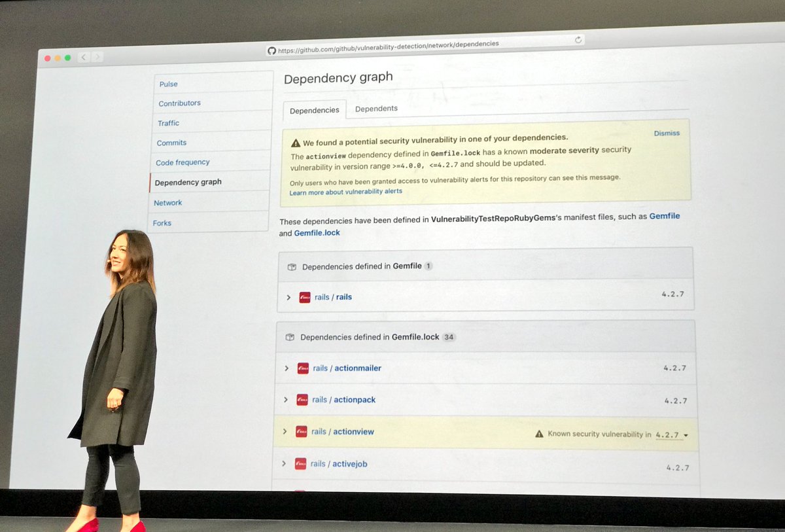Expand the actionpack dependency row
785x532 pixels.
(x=286, y=400)
